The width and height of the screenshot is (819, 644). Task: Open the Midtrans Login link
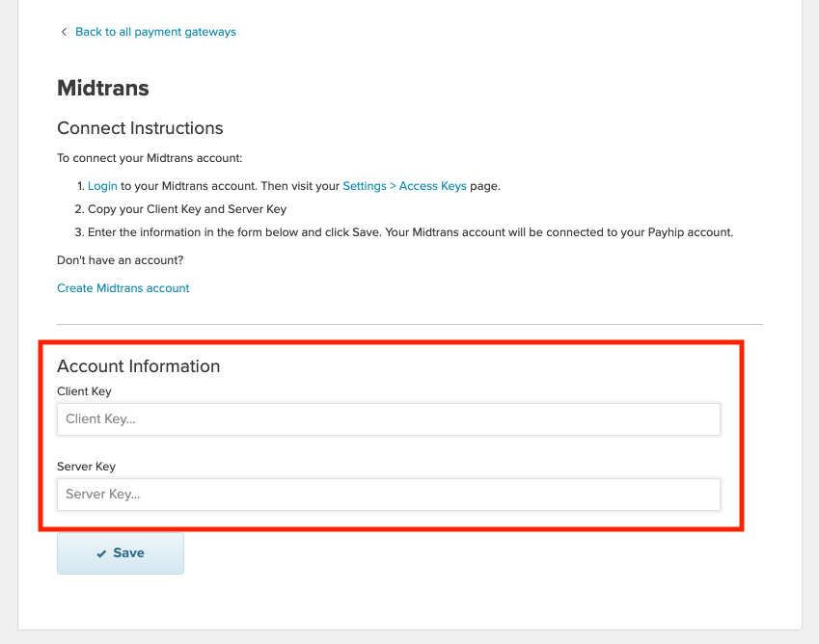tap(102, 186)
